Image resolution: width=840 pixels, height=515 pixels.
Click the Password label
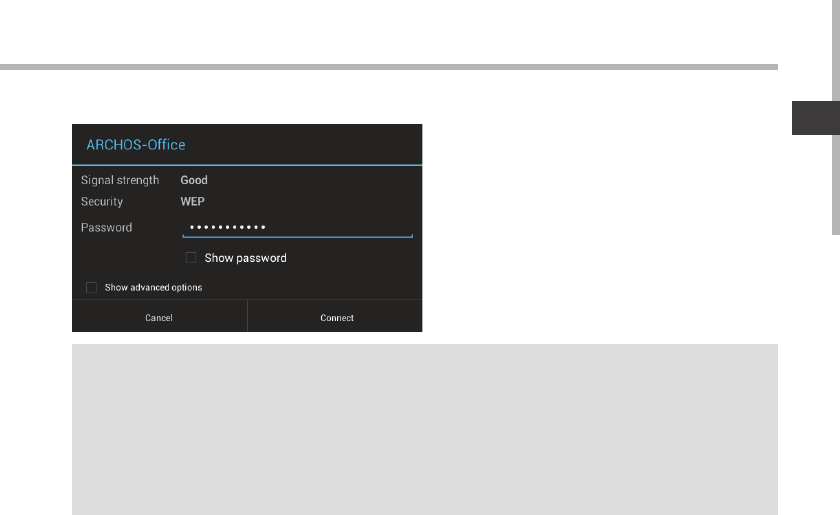(x=106, y=227)
